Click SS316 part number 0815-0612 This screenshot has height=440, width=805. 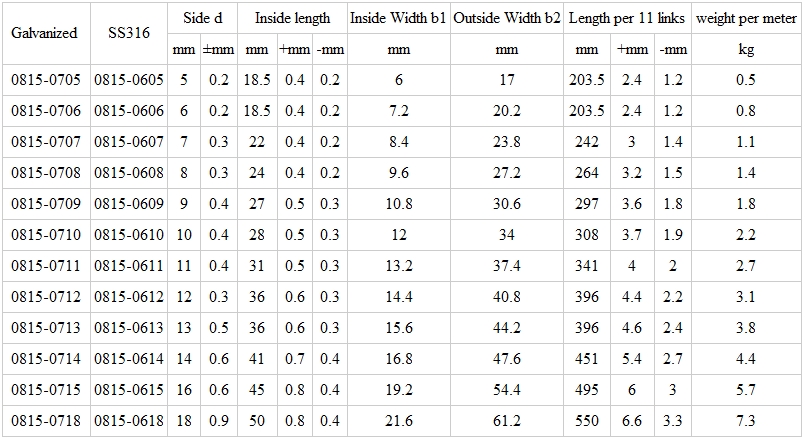click(128, 297)
